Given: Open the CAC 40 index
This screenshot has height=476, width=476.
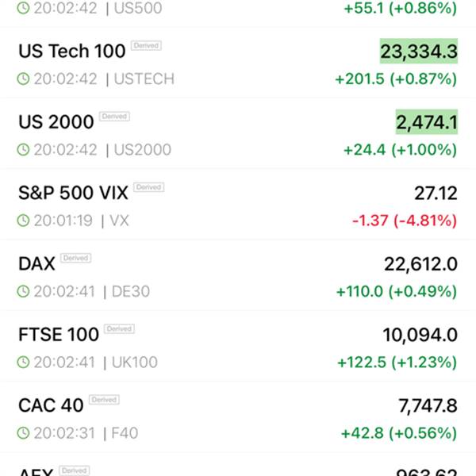Looking at the screenshot, I should click(x=50, y=405).
